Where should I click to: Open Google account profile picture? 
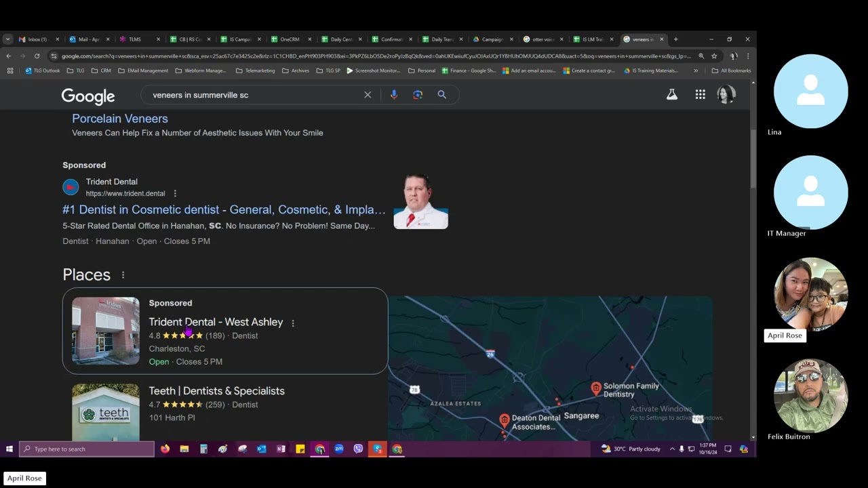(726, 95)
